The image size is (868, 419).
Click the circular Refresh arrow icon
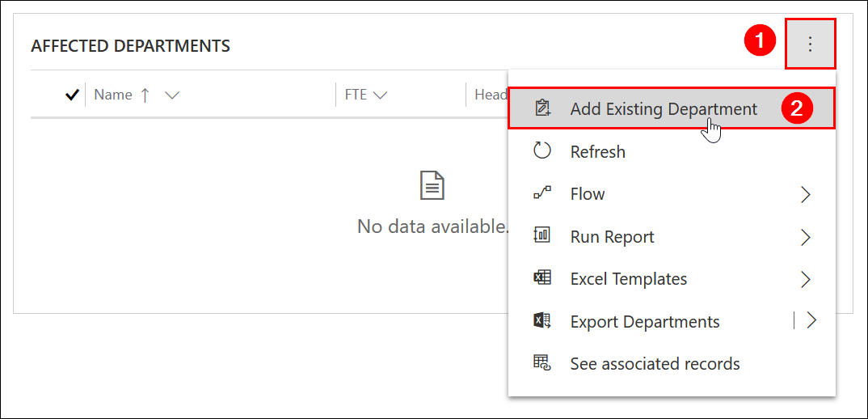pos(542,151)
